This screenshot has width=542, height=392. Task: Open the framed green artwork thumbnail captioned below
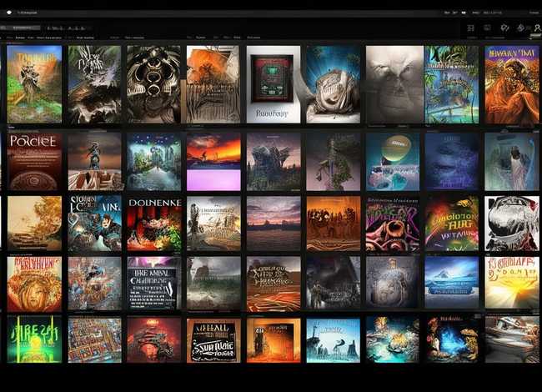pos(274,83)
